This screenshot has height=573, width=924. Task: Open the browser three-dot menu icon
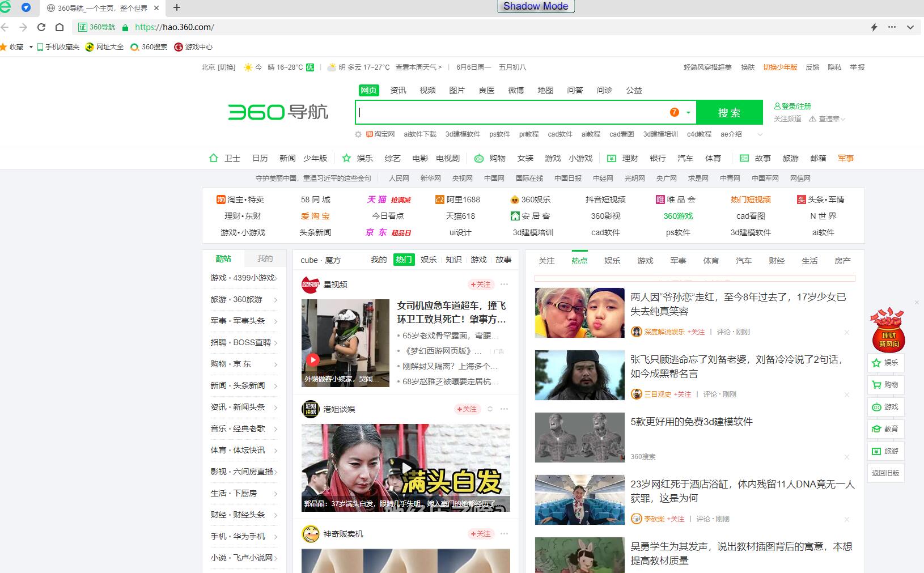coord(892,27)
